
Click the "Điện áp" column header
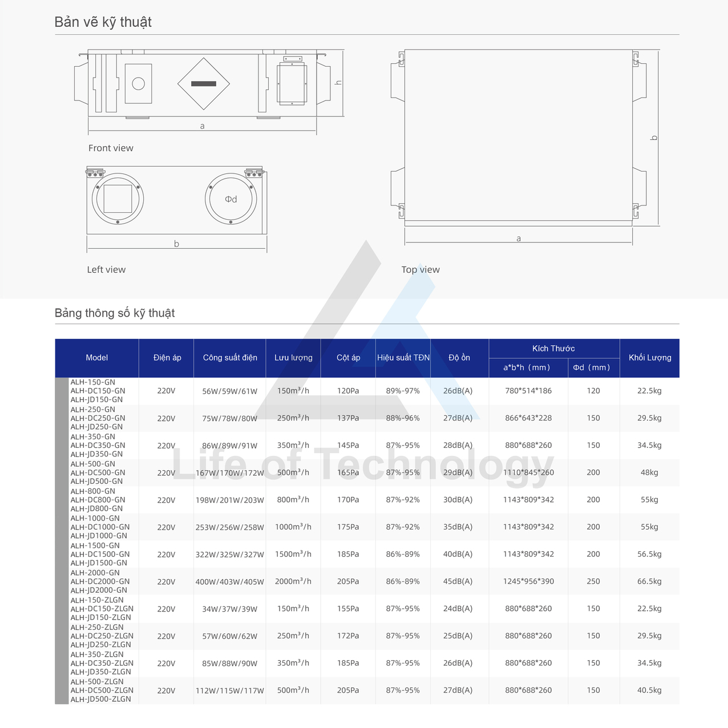click(167, 358)
